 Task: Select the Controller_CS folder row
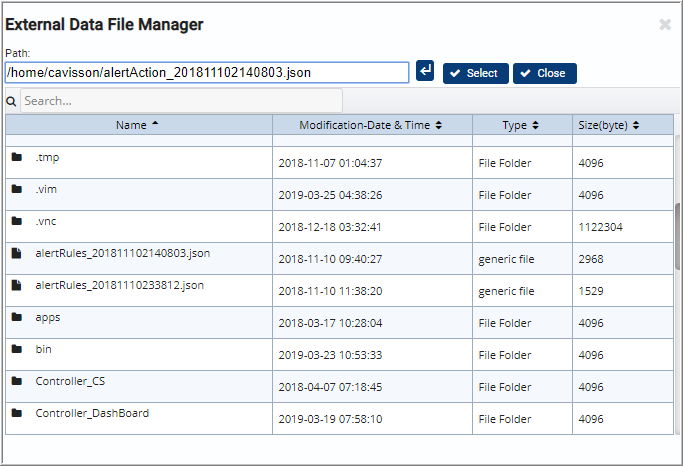pos(339,387)
